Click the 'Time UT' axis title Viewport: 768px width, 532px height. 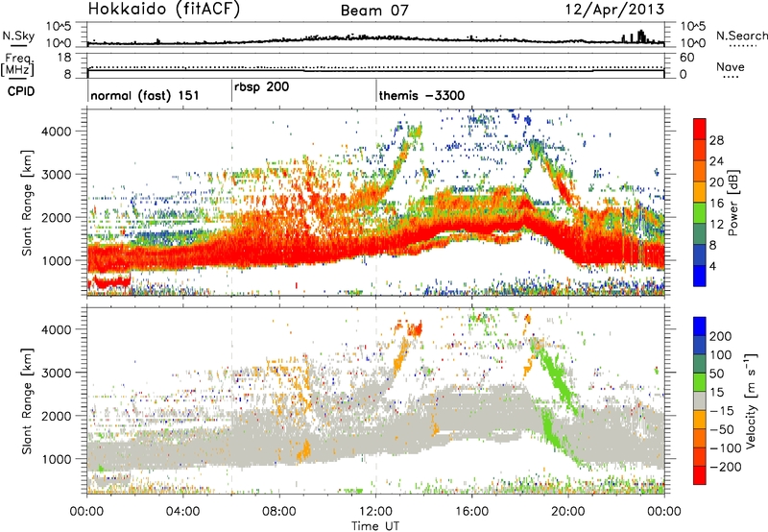(374, 525)
